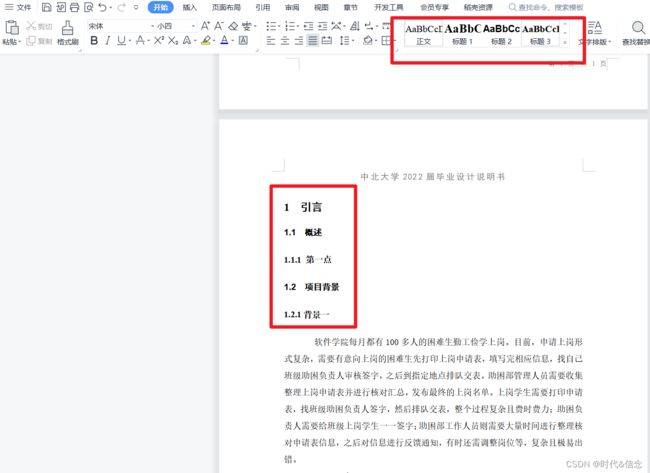Image resolution: width=650 pixels, height=473 pixels.
Task: Click the numbered list icon
Action: click(290, 26)
